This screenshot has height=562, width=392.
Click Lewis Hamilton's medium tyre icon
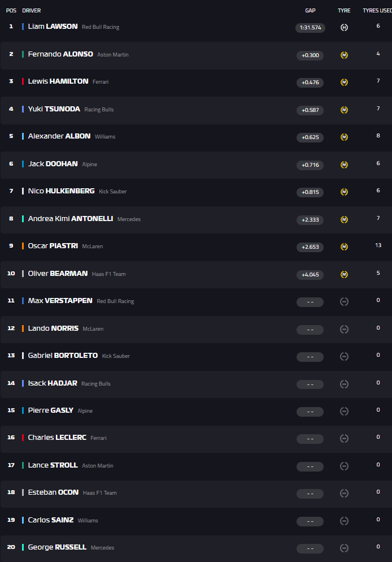344,82
